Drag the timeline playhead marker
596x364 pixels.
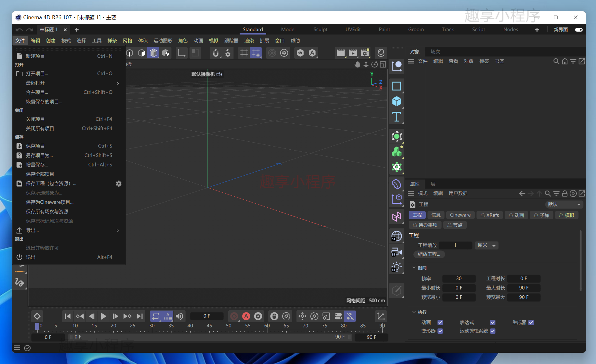(36, 325)
